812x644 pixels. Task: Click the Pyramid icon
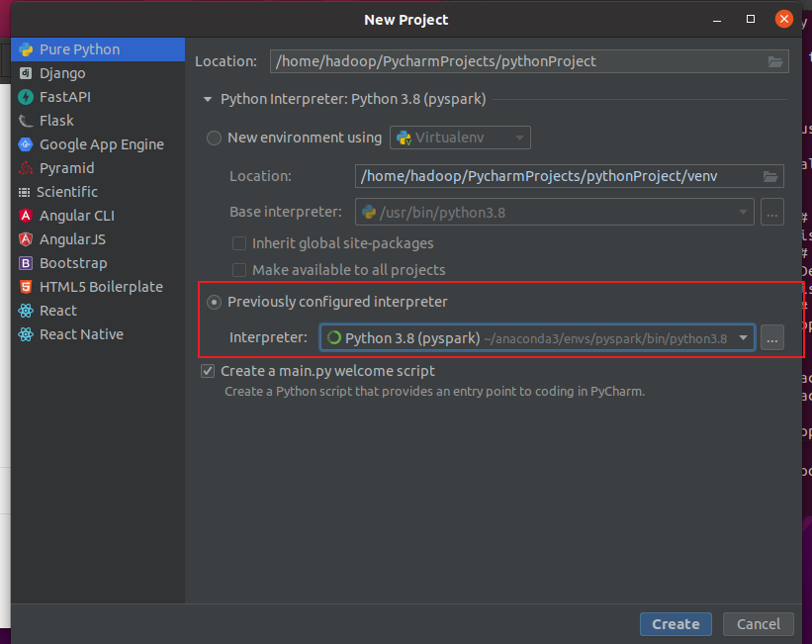(x=26, y=168)
